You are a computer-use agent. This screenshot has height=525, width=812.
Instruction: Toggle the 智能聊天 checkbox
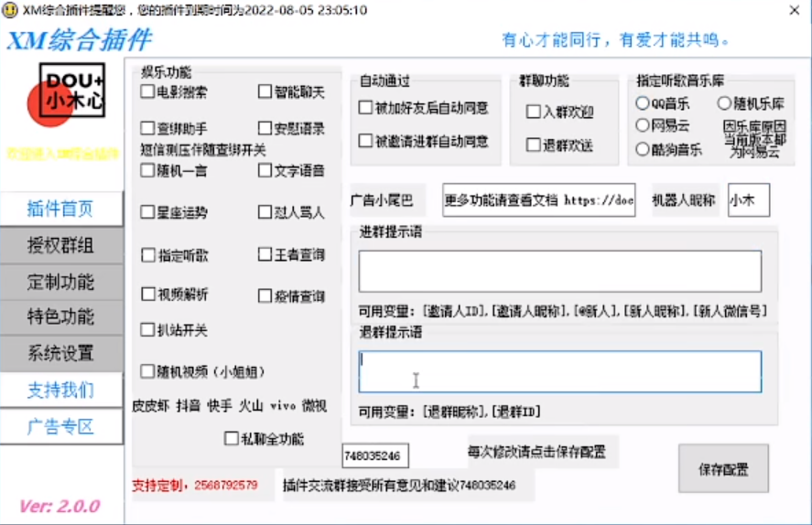point(265,91)
